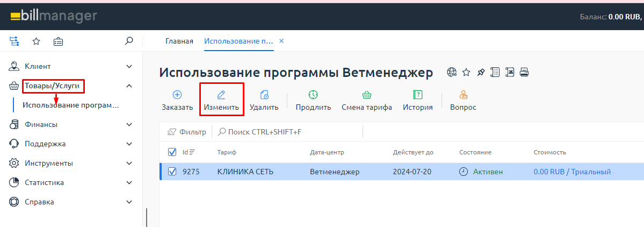Open favorites star in sidebar header
The height and width of the screenshot is (227, 644).
coord(36,41)
